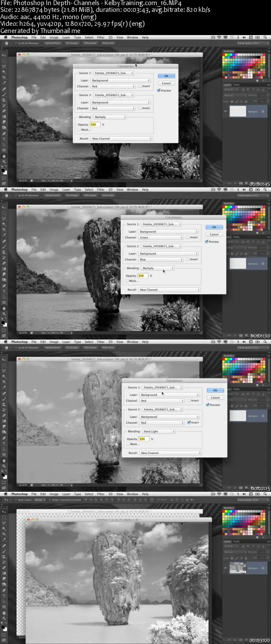This screenshot has width=271, height=644.
Task: Click the foreground color swatch at 00:00:45
Action: pyautogui.click(x=3, y=170)
